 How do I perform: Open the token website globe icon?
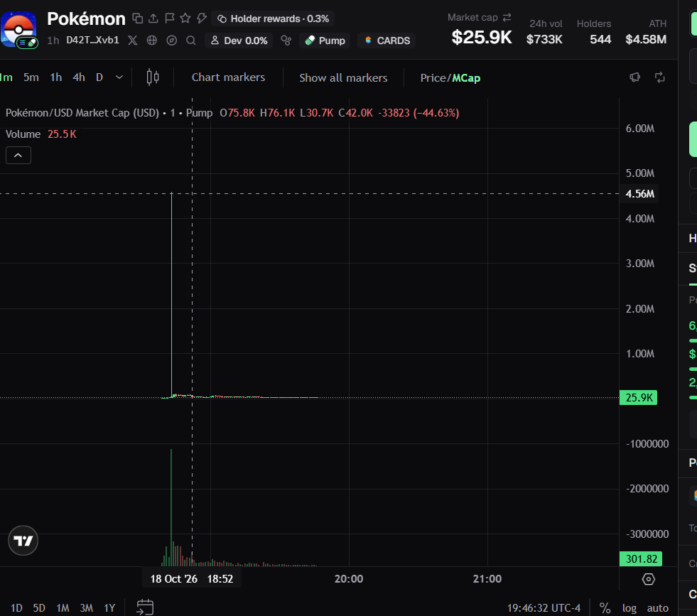click(x=152, y=40)
